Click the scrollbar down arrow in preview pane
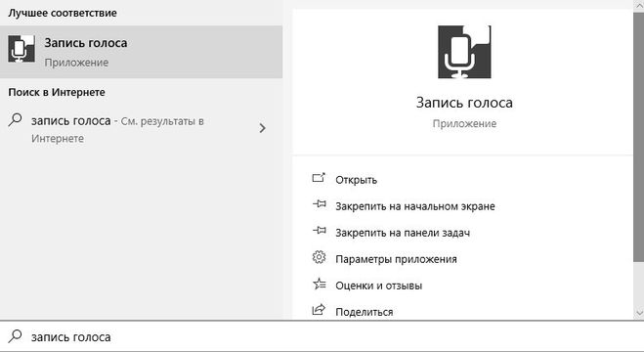Screen dimensions: 644x352 tap(639, 313)
